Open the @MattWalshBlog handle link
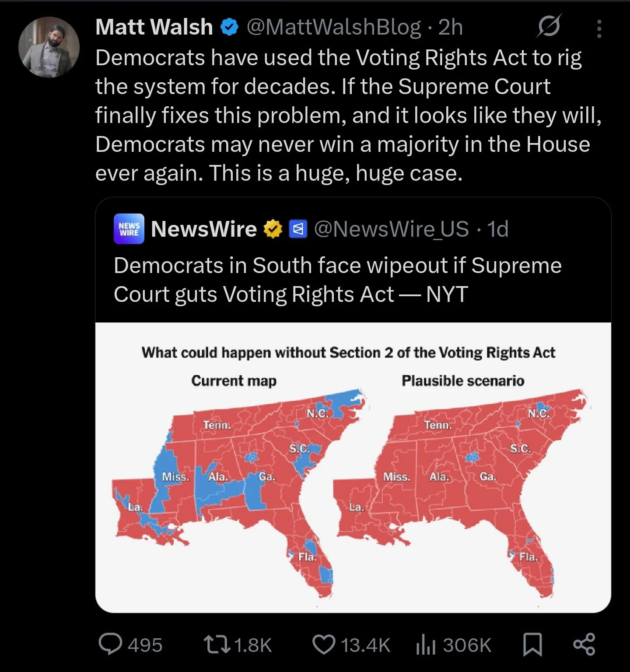 coord(334,27)
